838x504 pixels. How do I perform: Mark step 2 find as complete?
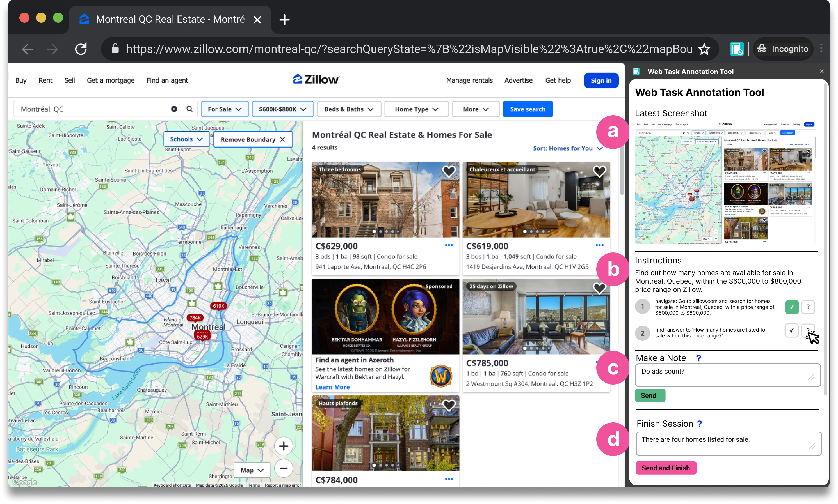coord(791,330)
